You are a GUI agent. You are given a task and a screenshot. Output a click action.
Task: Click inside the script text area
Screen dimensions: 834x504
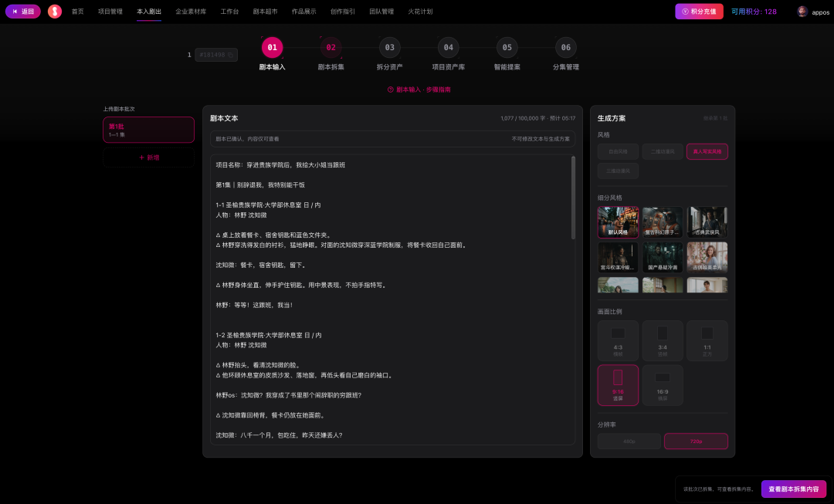pos(392,299)
